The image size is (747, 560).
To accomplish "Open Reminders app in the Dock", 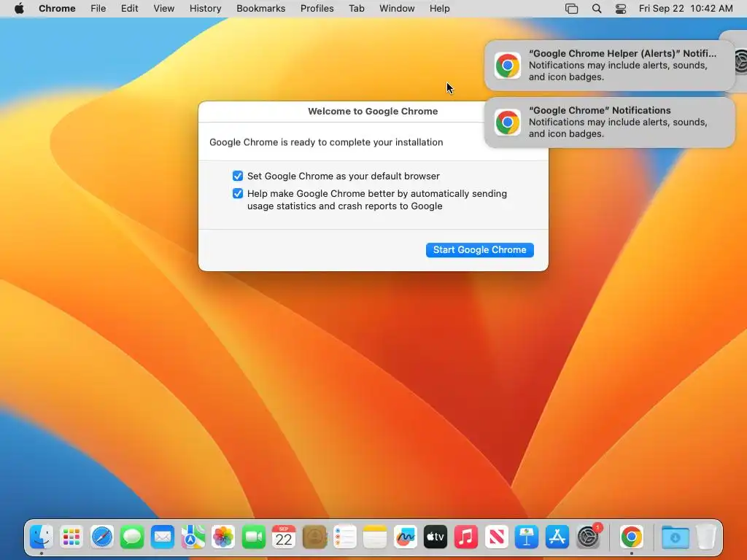I will click(x=344, y=537).
